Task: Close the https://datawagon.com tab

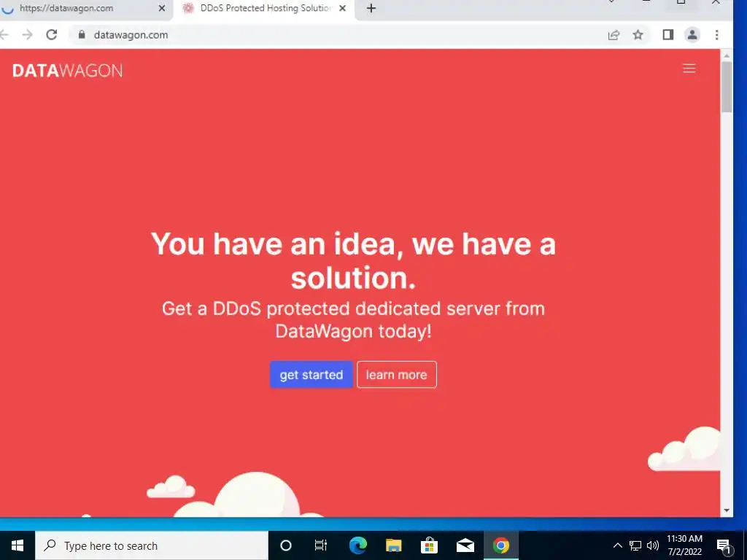Action: pos(161,8)
